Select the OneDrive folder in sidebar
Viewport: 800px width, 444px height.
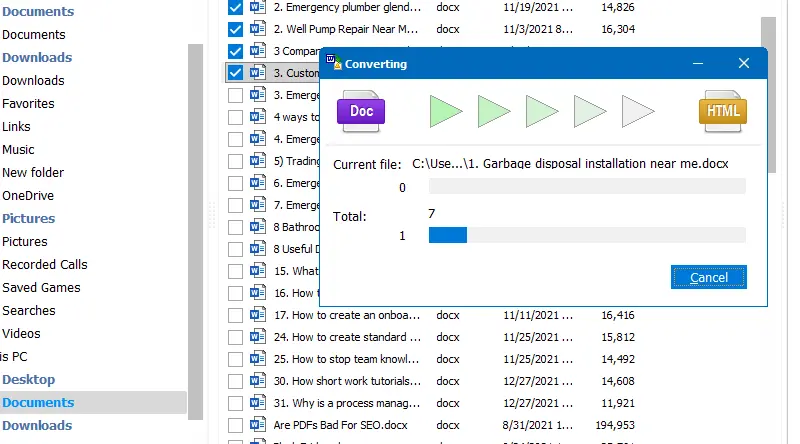point(28,196)
